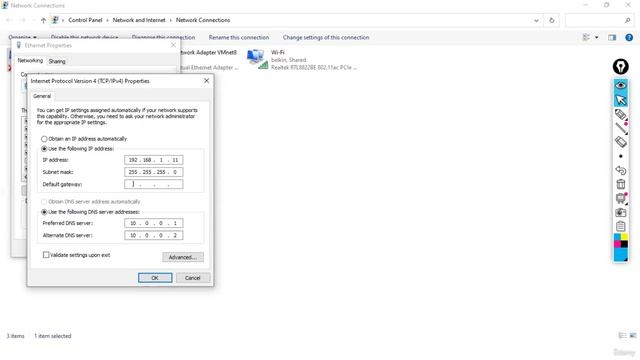The height and width of the screenshot is (360, 640).
Task: Close the IPv4 Properties dialog
Action: point(207,81)
